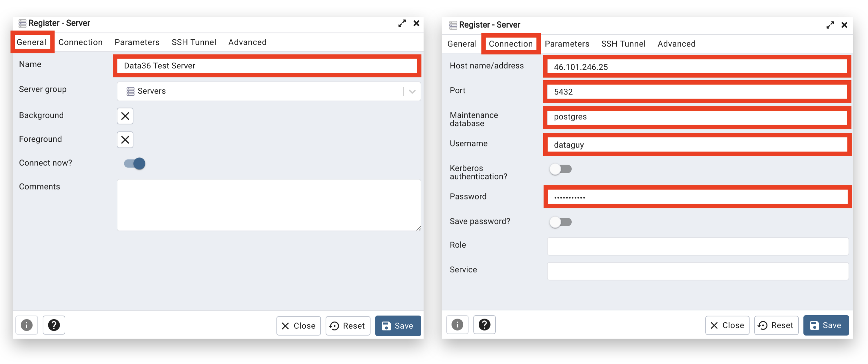
Task: Clear the Foreground color selection
Action: (x=125, y=140)
